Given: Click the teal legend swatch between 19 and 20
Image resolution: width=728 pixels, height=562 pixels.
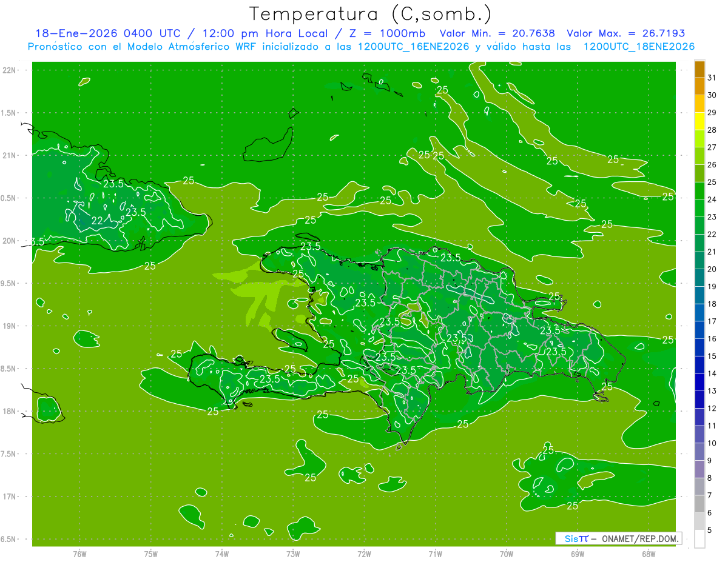Looking at the screenshot, I should [x=699, y=278].
